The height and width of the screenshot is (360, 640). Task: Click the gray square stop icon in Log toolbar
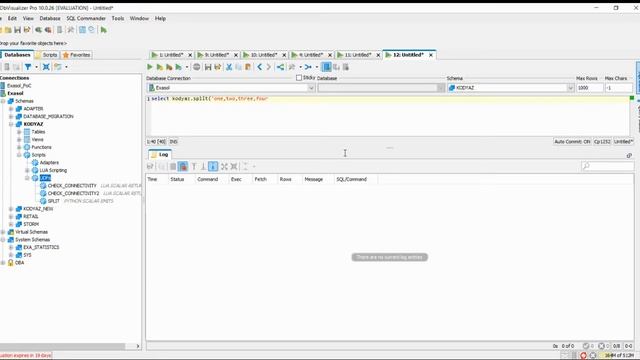click(x=173, y=166)
